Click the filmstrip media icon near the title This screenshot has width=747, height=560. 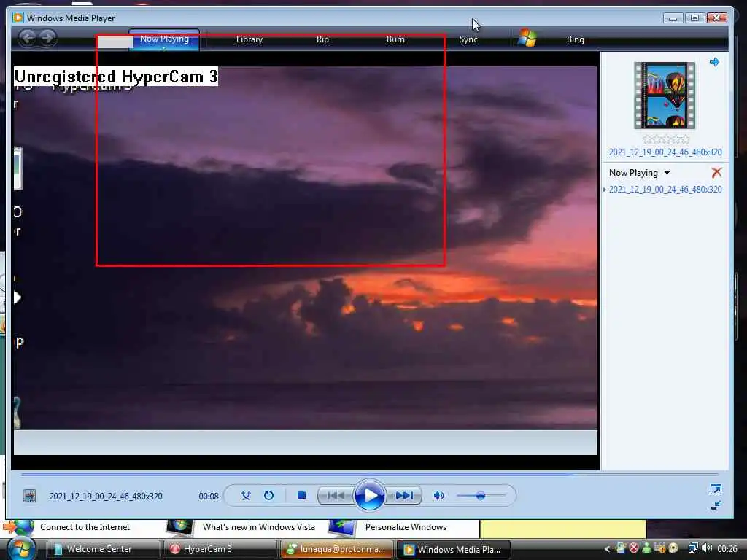pos(29,496)
